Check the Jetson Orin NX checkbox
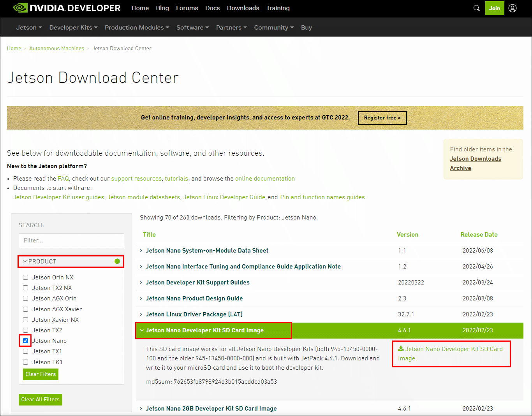 pos(25,277)
